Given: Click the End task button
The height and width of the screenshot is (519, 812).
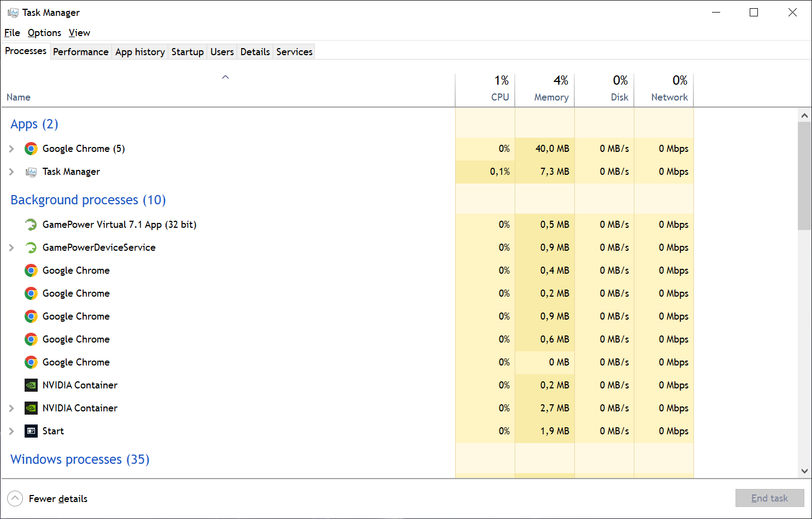Looking at the screenshot, I should [769, 498].
